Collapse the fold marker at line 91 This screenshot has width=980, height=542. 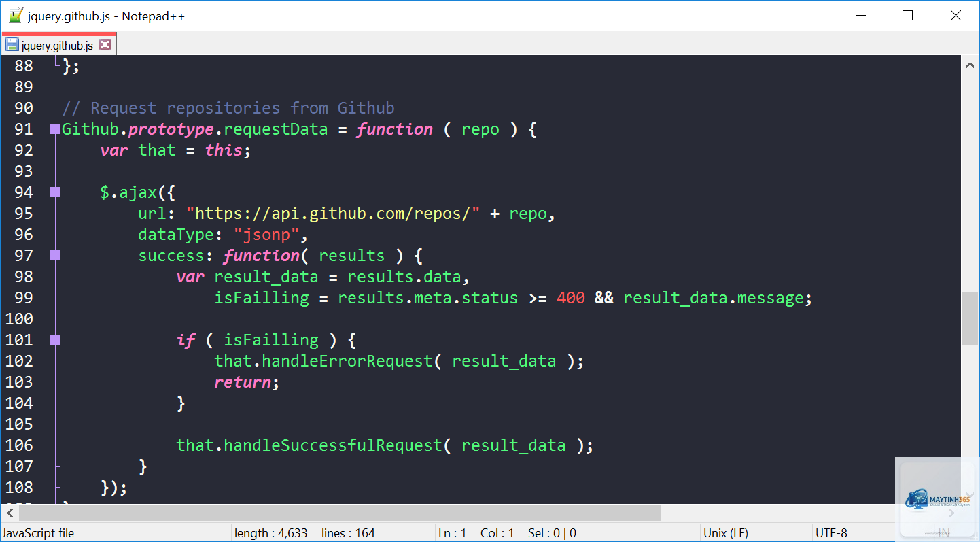coord(56,129)
